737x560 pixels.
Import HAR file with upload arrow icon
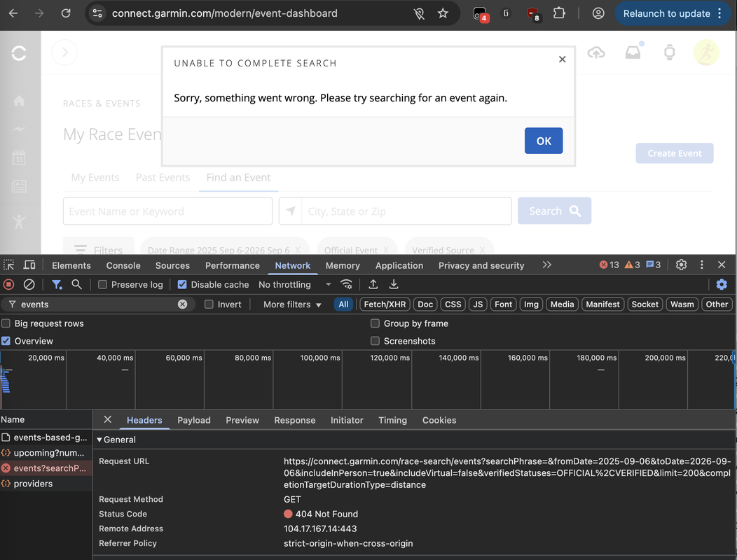pos(373,284)
